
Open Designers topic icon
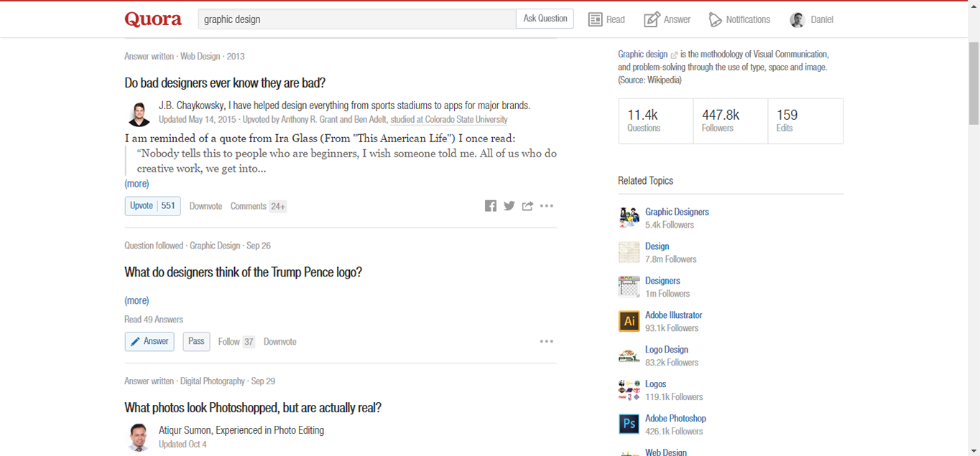pos(629,287)
